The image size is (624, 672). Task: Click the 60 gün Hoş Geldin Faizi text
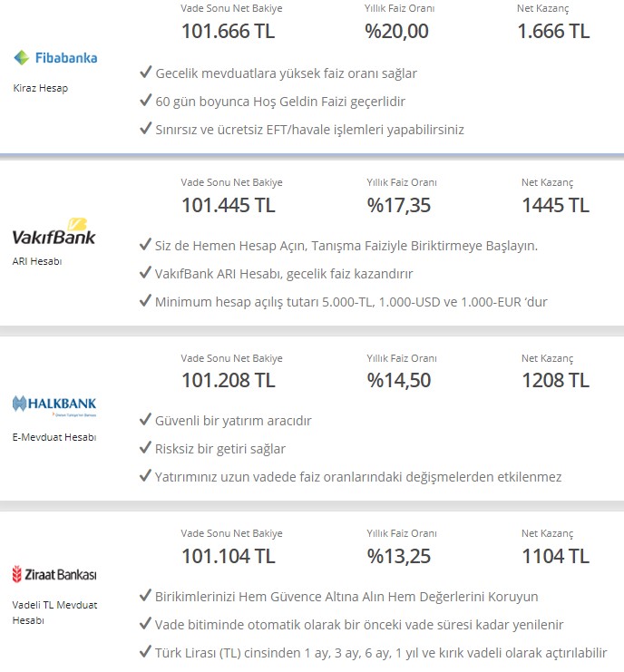280,102
